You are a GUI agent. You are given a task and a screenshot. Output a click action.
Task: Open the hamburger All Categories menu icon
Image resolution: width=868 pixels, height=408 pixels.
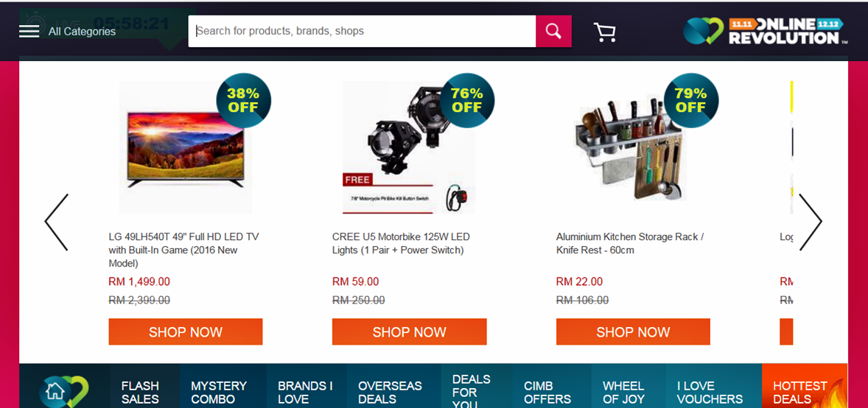pyautogui.click(x=29, y=31)
